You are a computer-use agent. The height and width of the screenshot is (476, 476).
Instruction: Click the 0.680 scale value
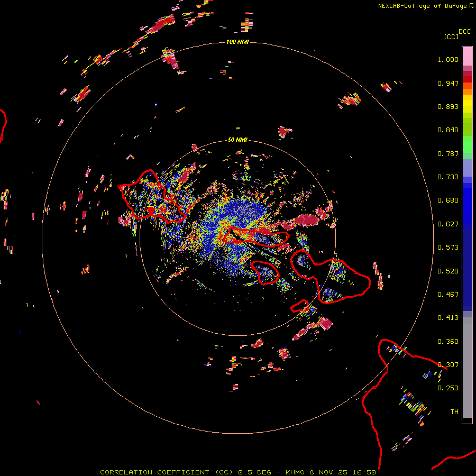[448, 200]
